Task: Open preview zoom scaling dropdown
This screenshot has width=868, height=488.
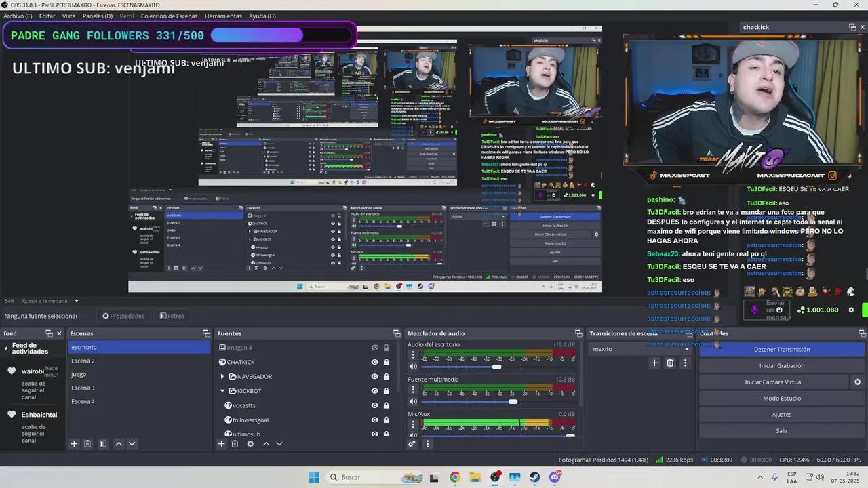Action: [77, 301]
